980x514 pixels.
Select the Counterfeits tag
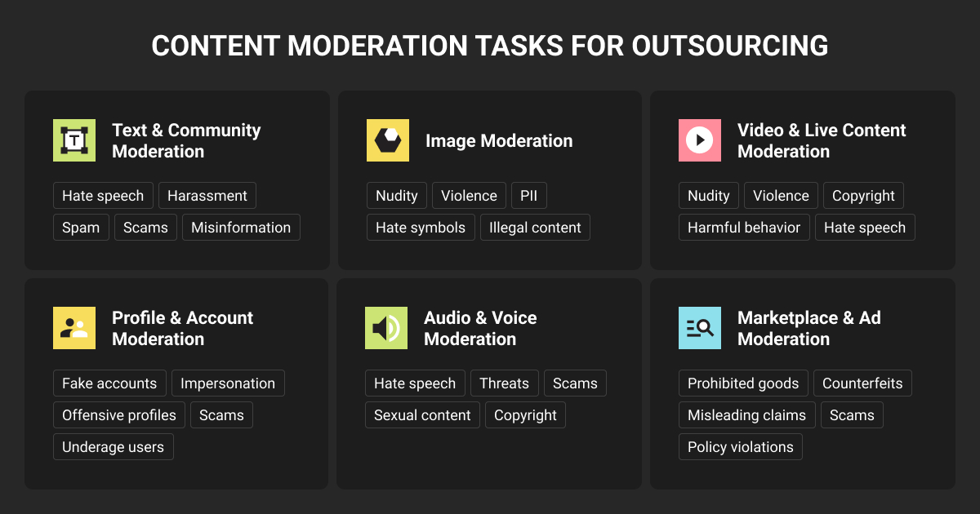pos(862,383)
